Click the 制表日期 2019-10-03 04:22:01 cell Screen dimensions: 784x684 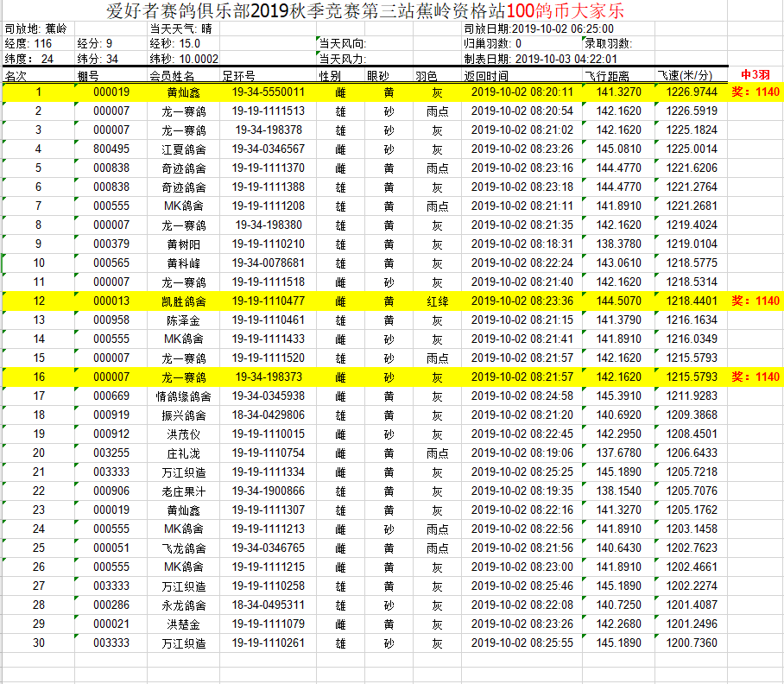coord(541,59)
